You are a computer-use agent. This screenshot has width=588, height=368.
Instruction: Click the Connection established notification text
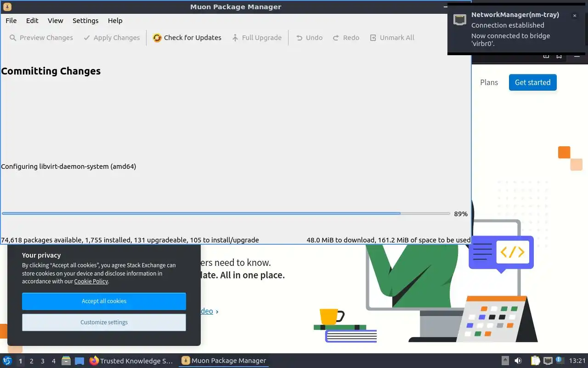tap(508, 25)
